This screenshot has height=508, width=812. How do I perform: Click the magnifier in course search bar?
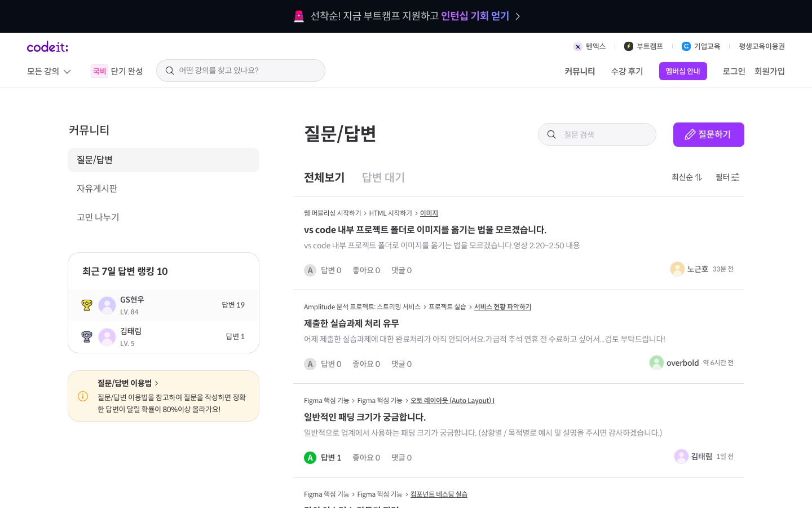pos(169,71)
